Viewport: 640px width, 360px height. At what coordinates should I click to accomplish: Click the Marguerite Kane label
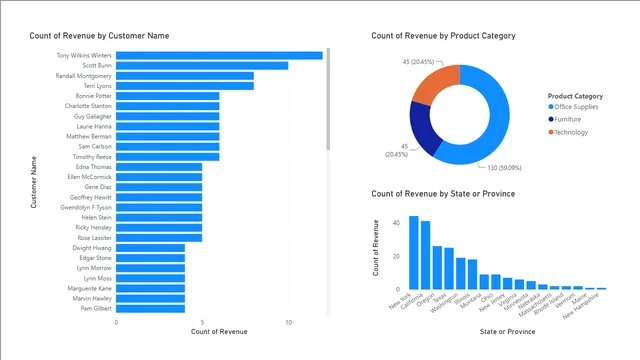[x=89, y=288]
